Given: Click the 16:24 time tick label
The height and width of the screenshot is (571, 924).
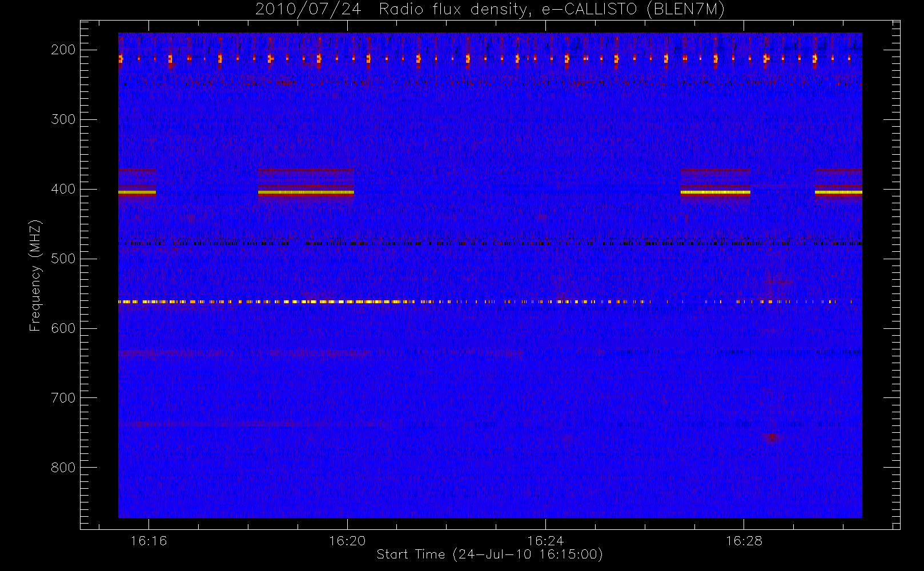Looking at the screenshot, I should [545, 541].
